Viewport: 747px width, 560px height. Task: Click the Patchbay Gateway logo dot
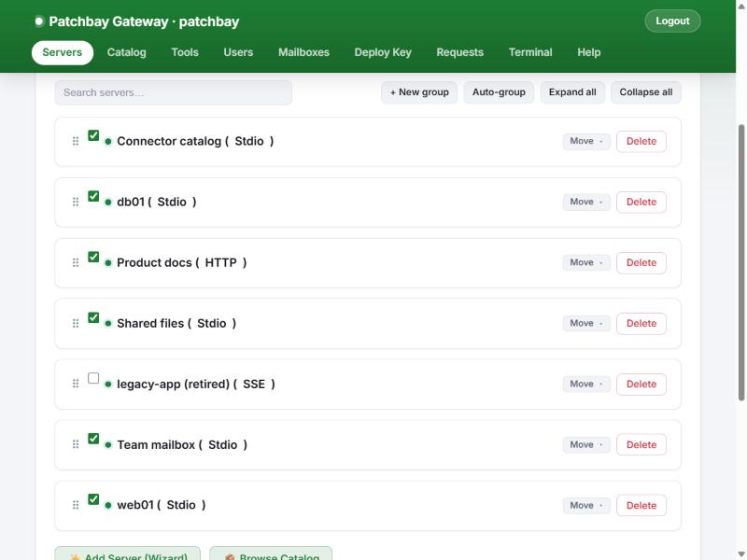[39, 21]
